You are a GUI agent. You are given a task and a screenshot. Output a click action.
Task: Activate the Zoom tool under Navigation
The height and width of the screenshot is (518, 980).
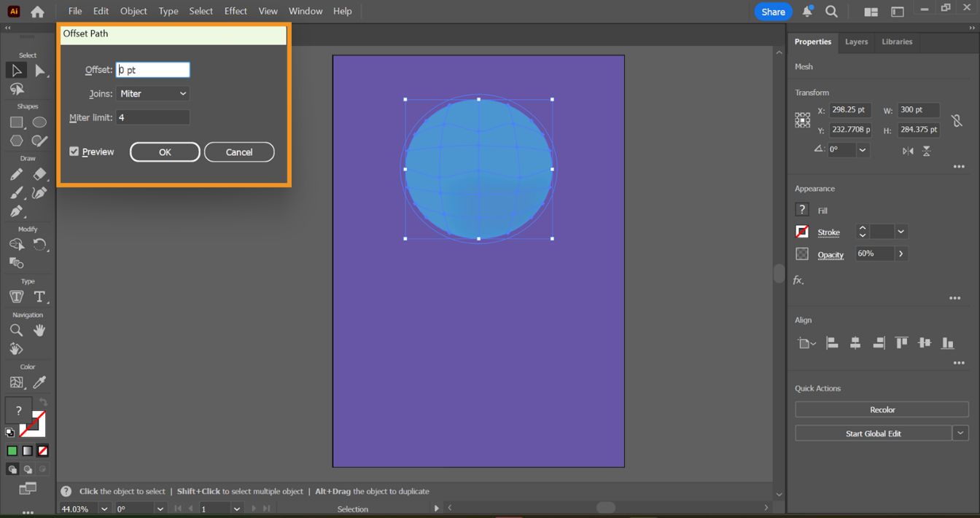16,329
